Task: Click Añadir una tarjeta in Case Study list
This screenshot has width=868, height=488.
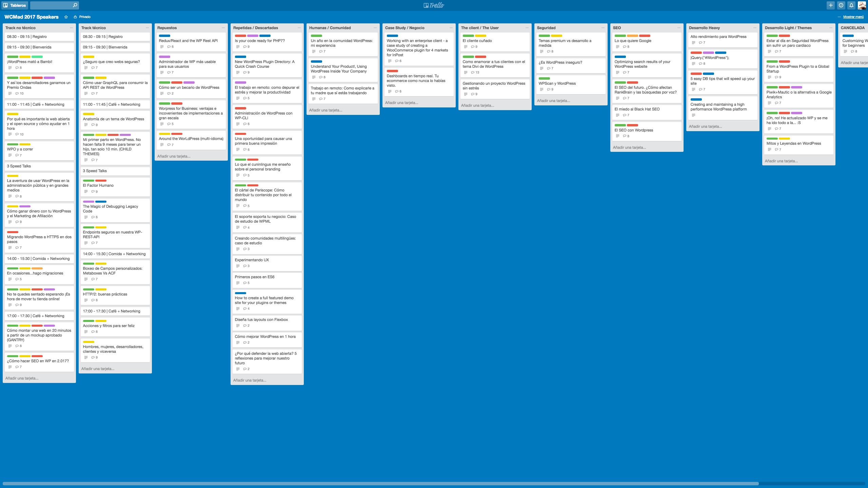Action: click(401, 103)
